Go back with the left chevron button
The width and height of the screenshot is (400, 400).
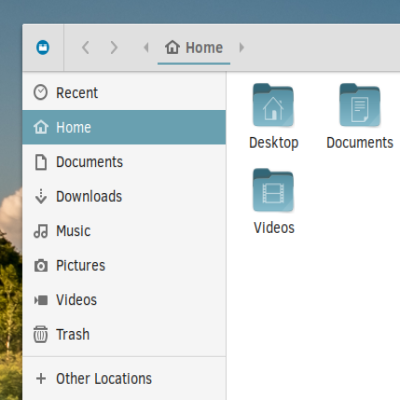click(86, 47)
